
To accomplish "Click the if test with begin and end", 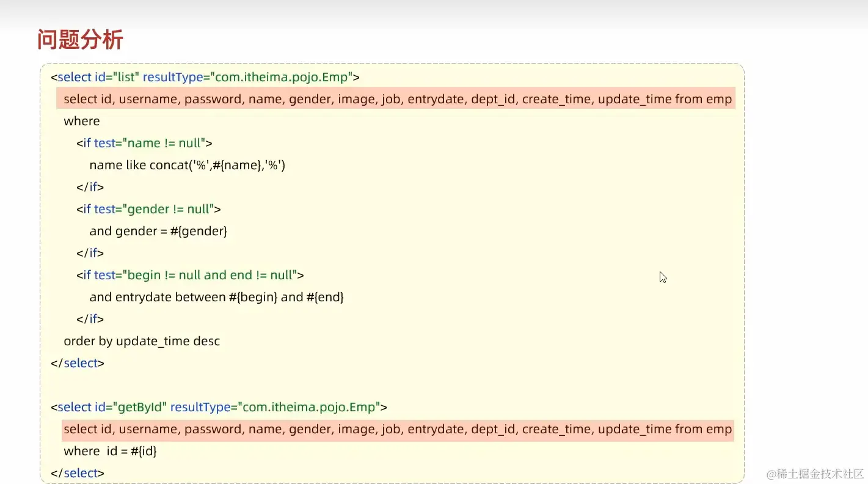I will point(190,275).
